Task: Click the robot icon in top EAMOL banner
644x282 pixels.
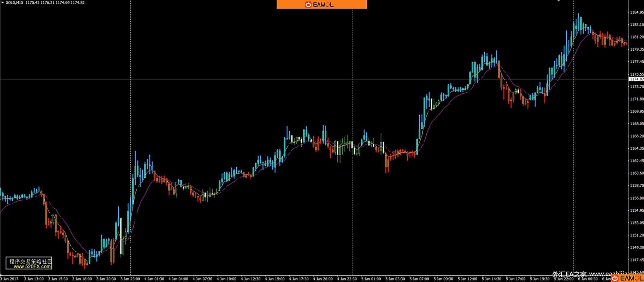Action: pos(308,5)
